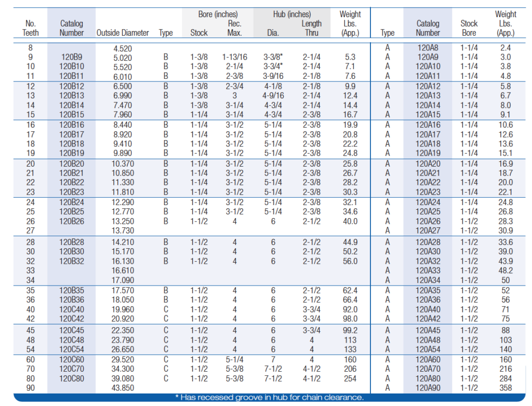Click the recessed groove footnote text
The width and height of the screenshot is (532, 406).
tap(269, 398)
